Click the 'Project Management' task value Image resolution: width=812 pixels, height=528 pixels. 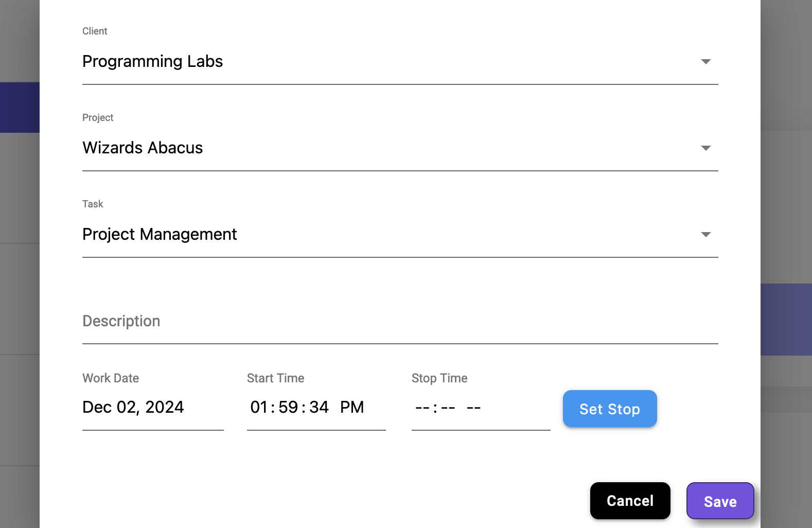coord(160,235)
